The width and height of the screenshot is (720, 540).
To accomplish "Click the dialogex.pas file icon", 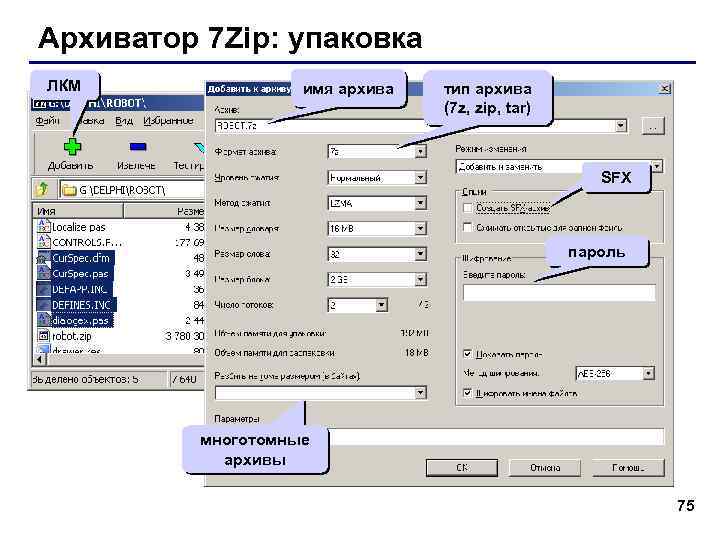I will (43, 320).
